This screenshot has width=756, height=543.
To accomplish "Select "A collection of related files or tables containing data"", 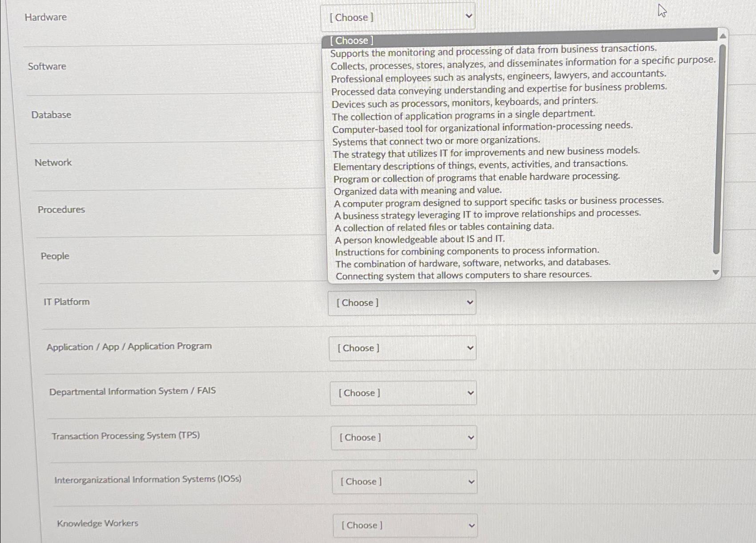I will pos(444,227).
